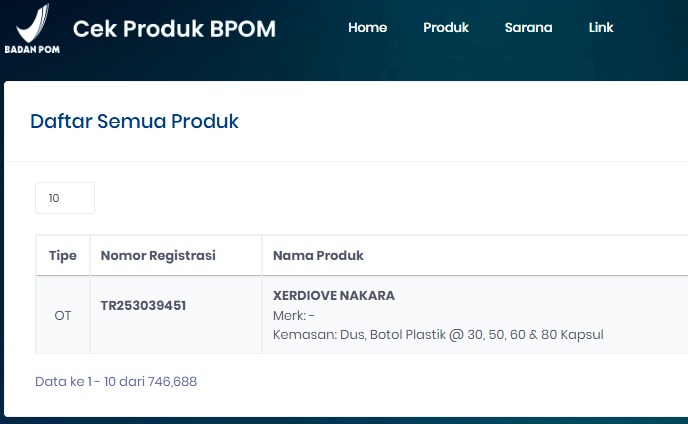Open the page-size dropdown showing 10
Image resolution: width=688 pixels, height=424 pixels.
click(65, 198)
